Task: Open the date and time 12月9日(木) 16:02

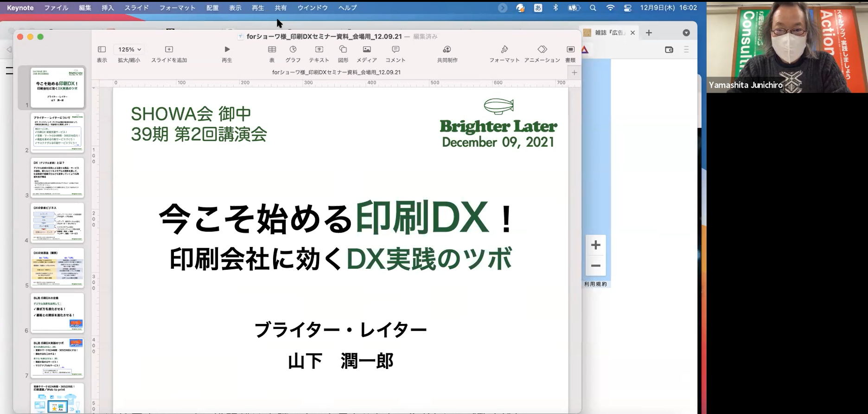Action: coord(668,8)
